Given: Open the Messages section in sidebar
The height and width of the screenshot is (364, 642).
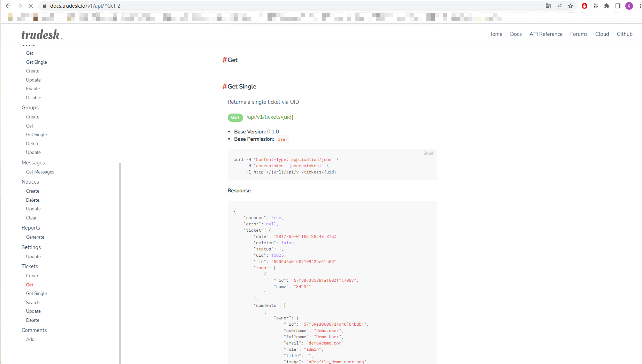Looking at the screenshot, I should (33, 163).
